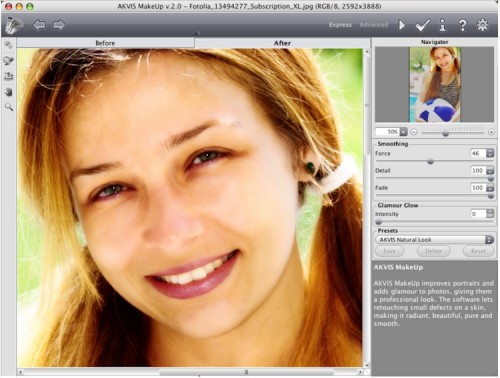Switch to Advanced mode

[x=374, y=25]
